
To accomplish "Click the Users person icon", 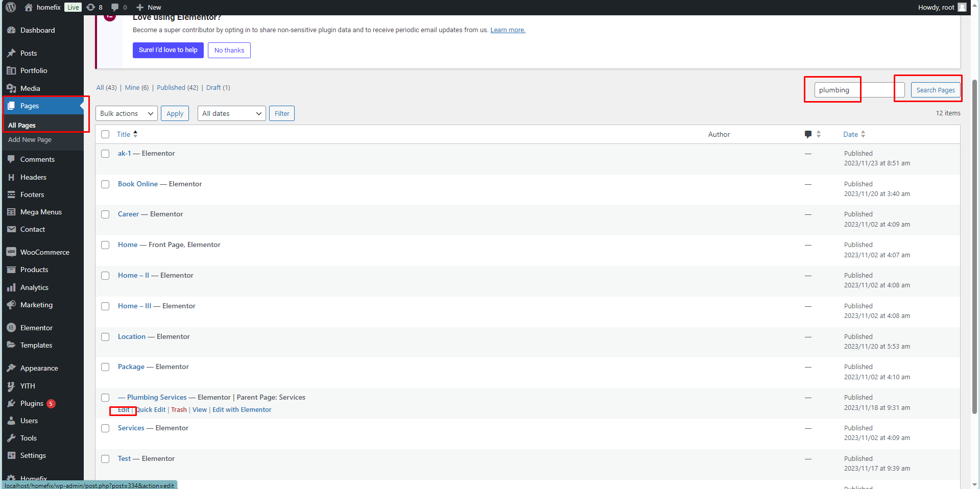I will [11, 421].
